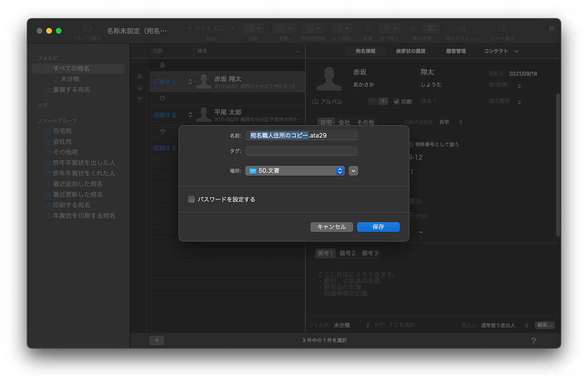Click the help question mark icon

(x=534, y=341)
